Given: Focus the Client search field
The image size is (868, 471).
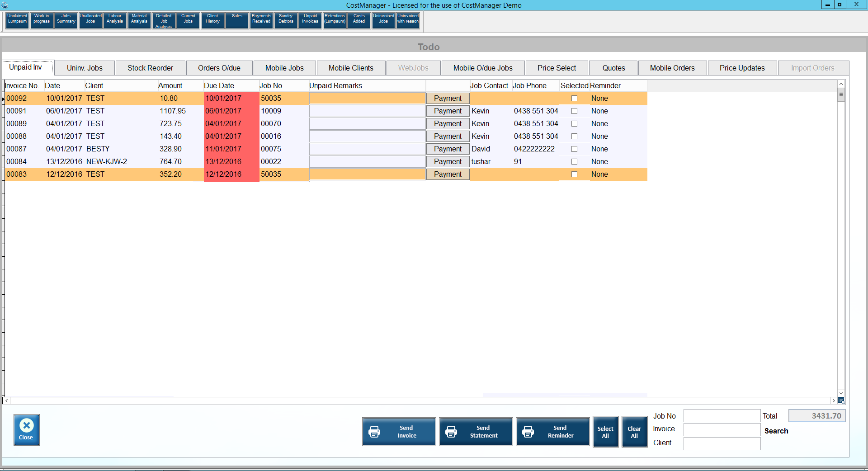Looking at the screenshot, I should (x=722, y=443).
